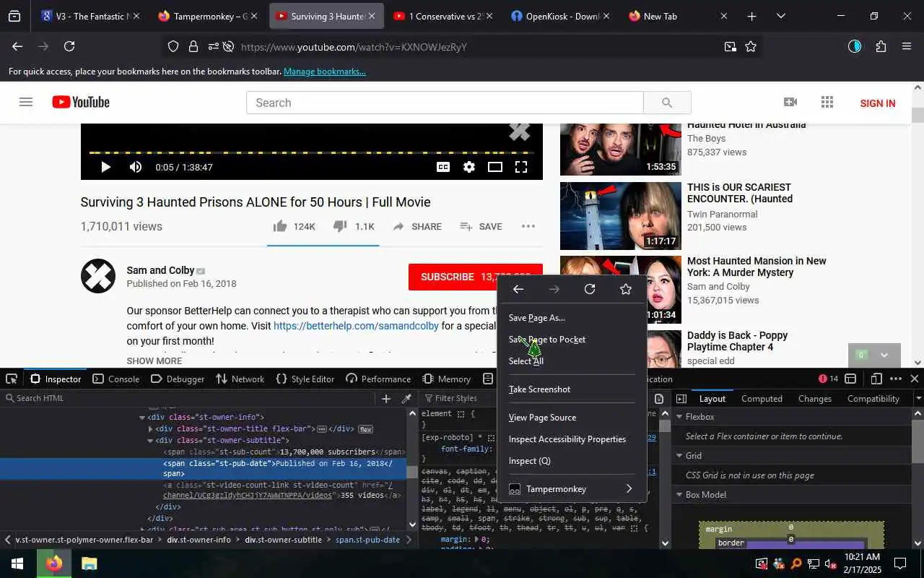Collapse the Grid section in Layout
Image resolution: width=924 pixels, height=578 pixels.
click(x=679, y=456)
